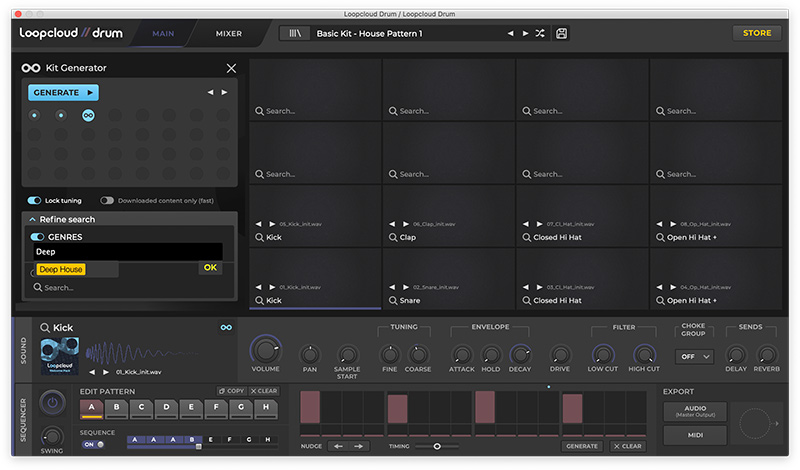Toggle the sequencer power button
This screenshot has width=800, height=470.
(x=53, y=403)
